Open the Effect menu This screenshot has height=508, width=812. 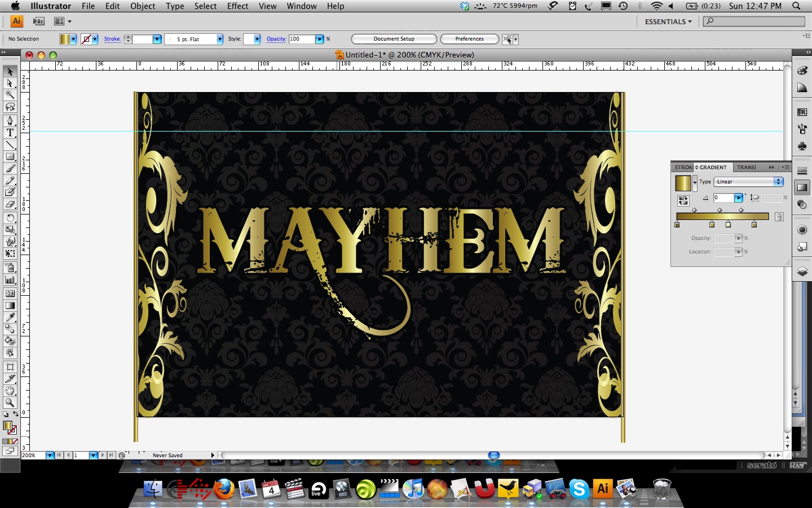tap(237, 6)
